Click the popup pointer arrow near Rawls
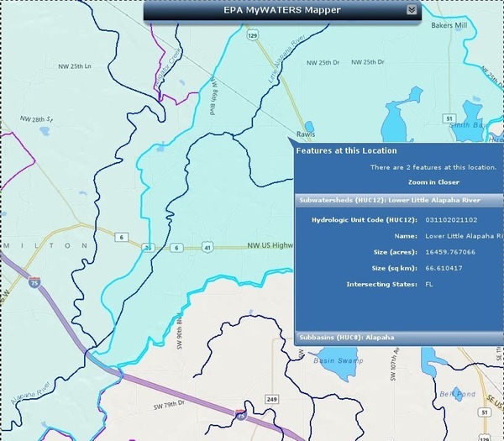 291,144
